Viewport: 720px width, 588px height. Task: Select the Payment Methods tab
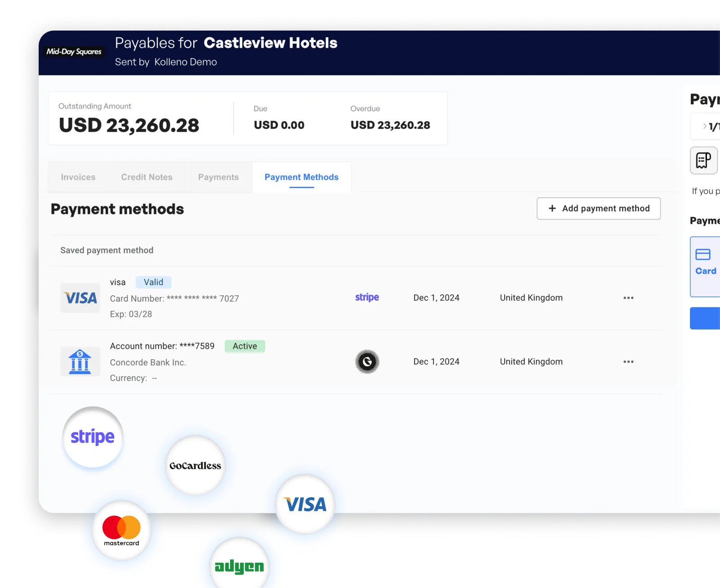302,177
